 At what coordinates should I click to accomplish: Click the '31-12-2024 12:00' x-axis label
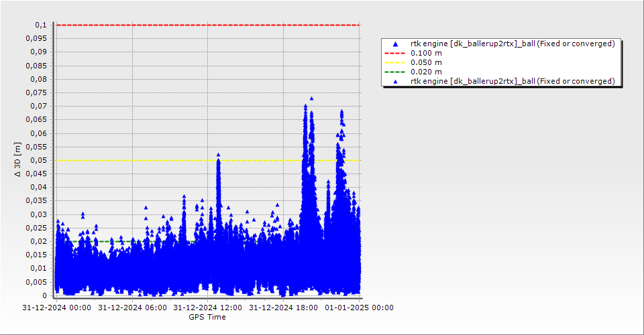207,308
